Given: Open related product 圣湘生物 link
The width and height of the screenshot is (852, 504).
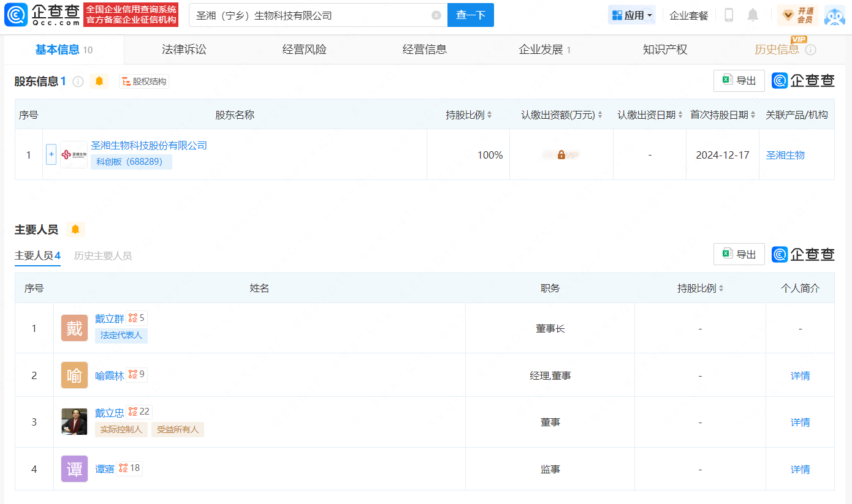Looking at the screenshot, I should (785, 155).
